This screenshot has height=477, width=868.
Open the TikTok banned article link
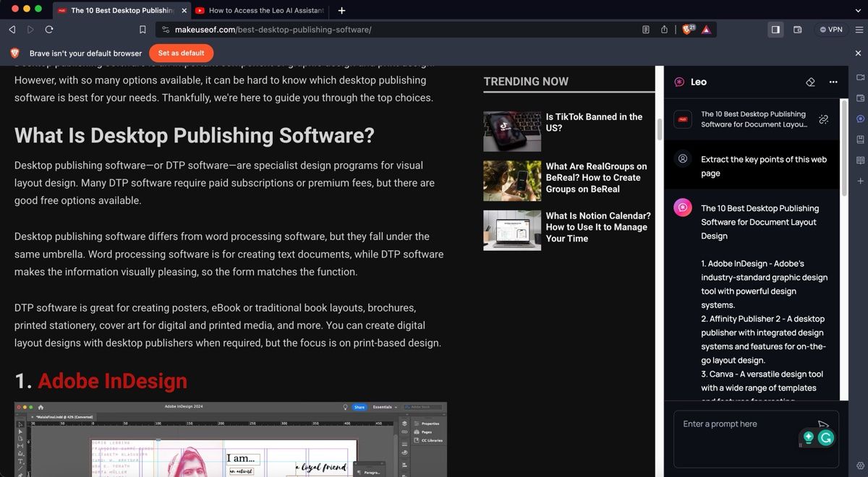[x=593, y=122]
